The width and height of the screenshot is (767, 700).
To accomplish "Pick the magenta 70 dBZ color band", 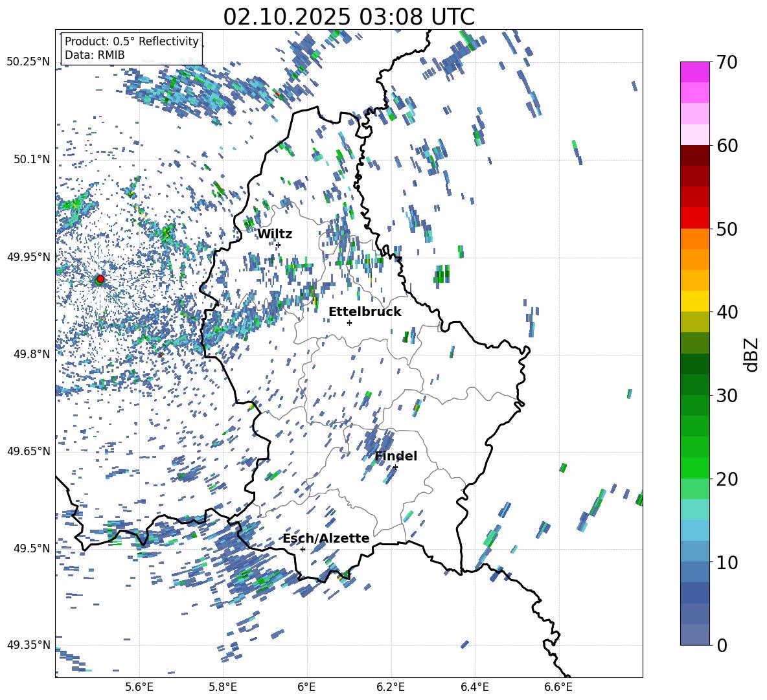I will coord(694,73).
